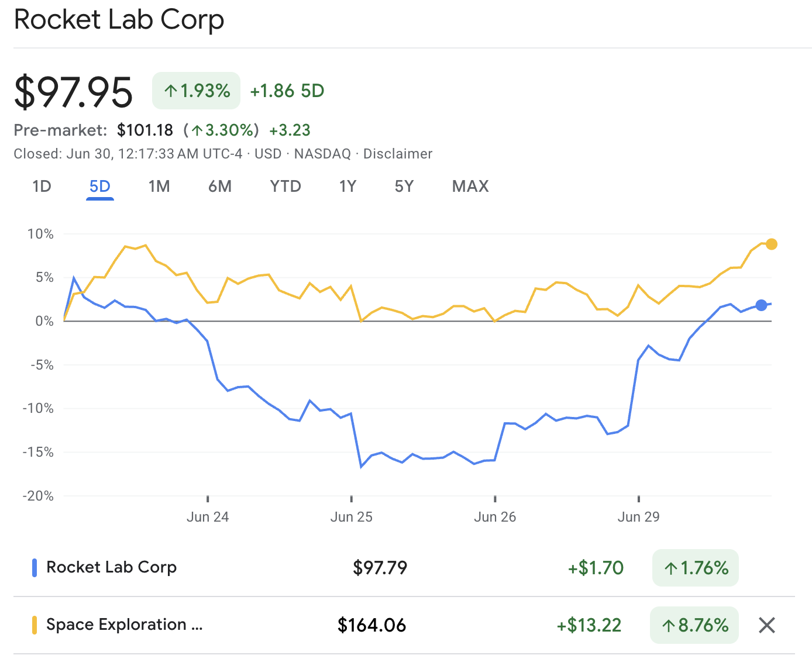Click the Rocket Lab Corp legend row name
The image size is (812, 669).
[111, 567]
